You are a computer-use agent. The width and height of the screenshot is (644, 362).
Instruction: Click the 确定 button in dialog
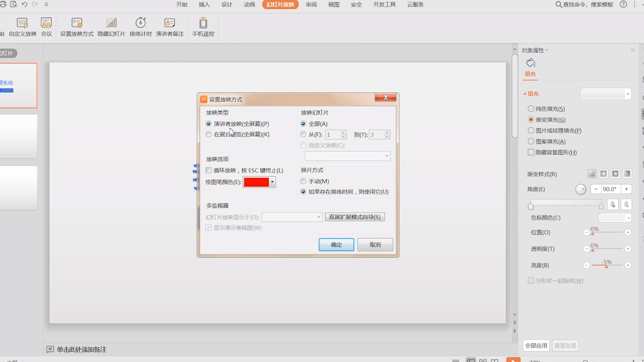point(336,245)
